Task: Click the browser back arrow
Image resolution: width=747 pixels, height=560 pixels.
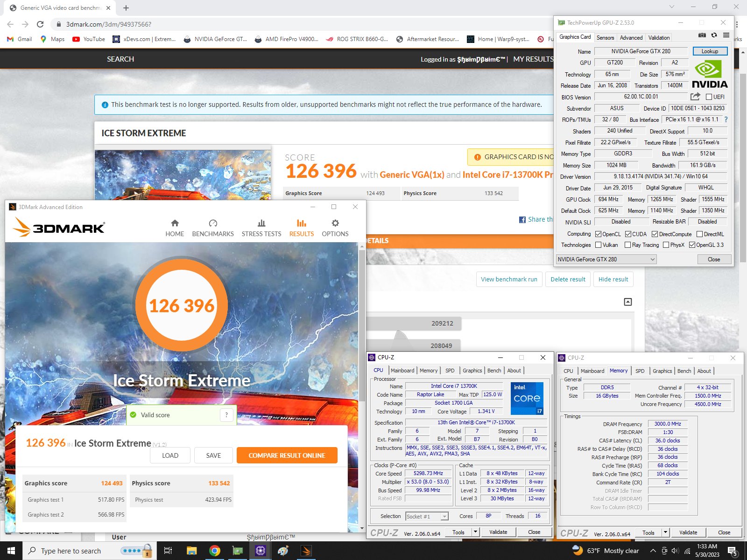Action: 10,24
